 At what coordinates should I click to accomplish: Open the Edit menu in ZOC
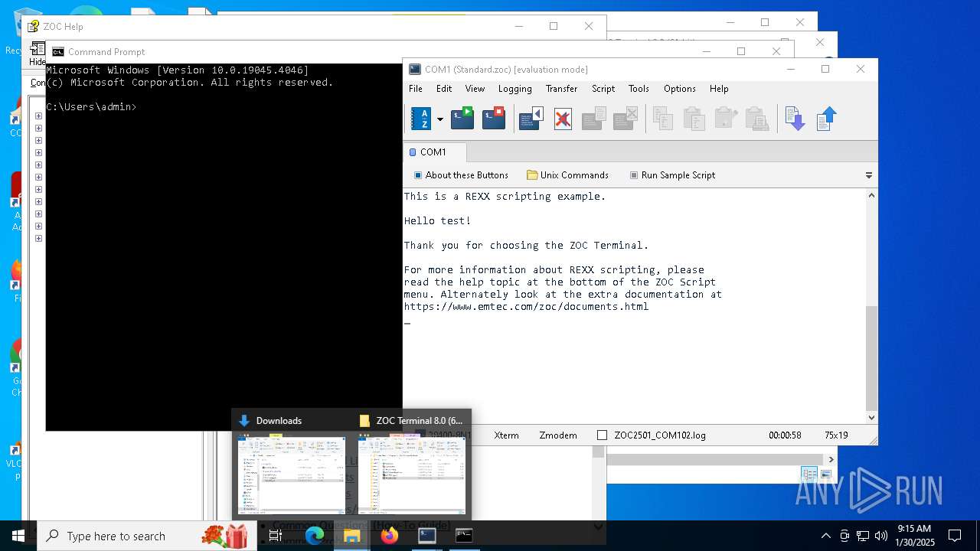444,89
